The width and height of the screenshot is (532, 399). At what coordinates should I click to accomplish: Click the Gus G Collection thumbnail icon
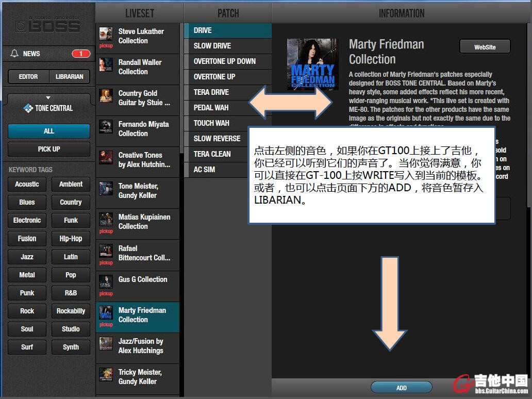point(106,281)
